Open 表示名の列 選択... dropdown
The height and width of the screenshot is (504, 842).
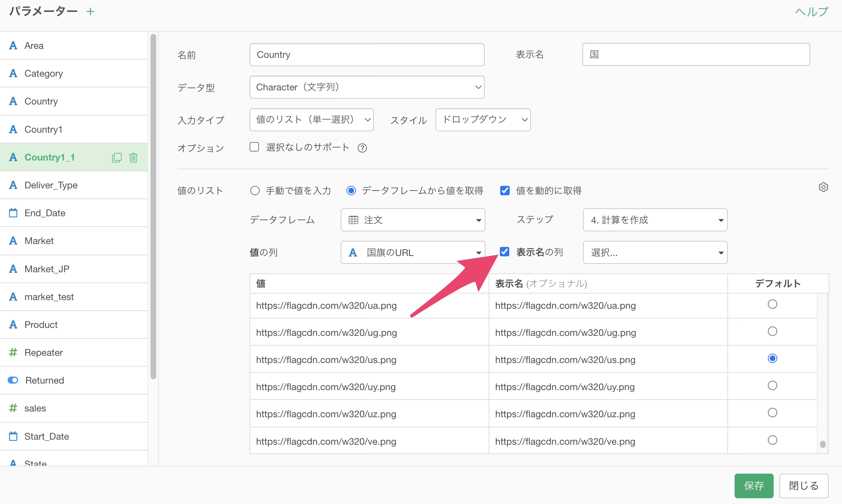point(655,252)
